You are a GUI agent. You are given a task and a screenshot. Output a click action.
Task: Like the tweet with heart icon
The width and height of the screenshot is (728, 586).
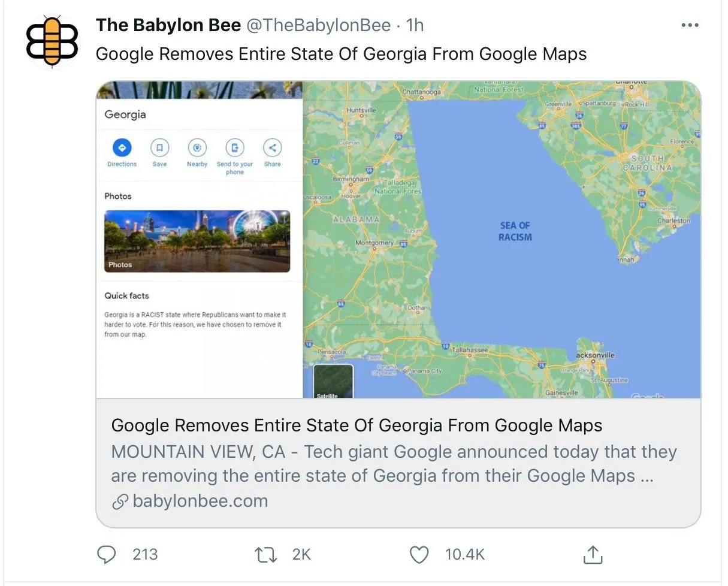pyautogui.click(x=419, y=554)
